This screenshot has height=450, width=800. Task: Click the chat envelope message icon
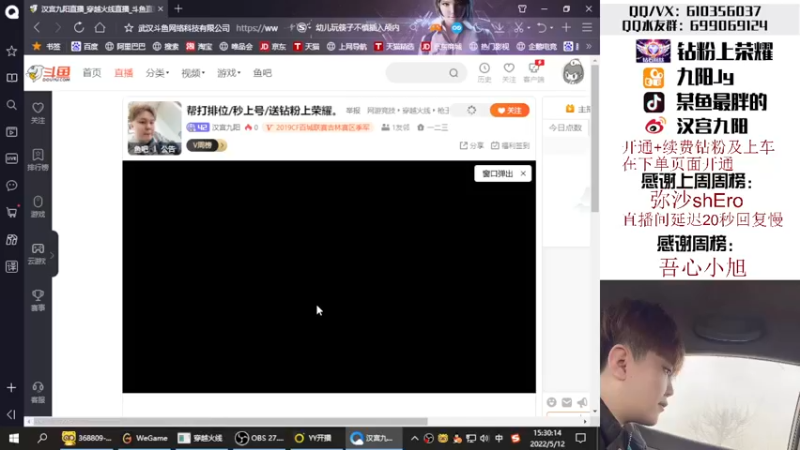coord(567,402)
